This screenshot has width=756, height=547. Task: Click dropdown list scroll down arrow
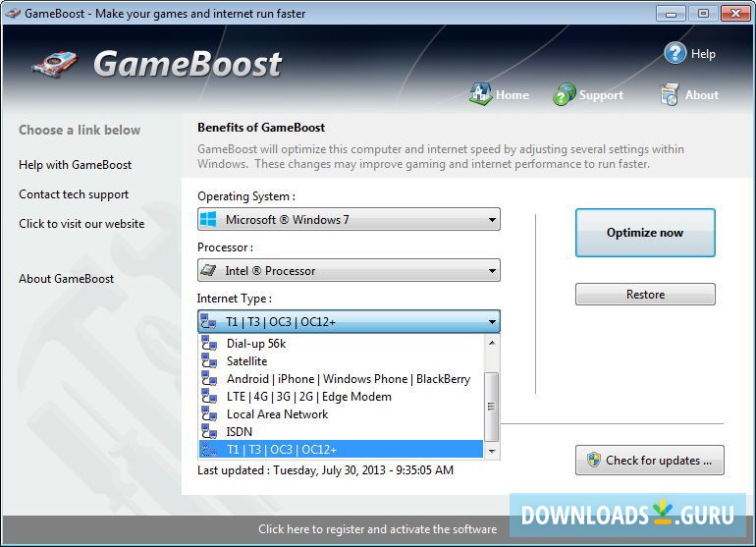(492, 451)
